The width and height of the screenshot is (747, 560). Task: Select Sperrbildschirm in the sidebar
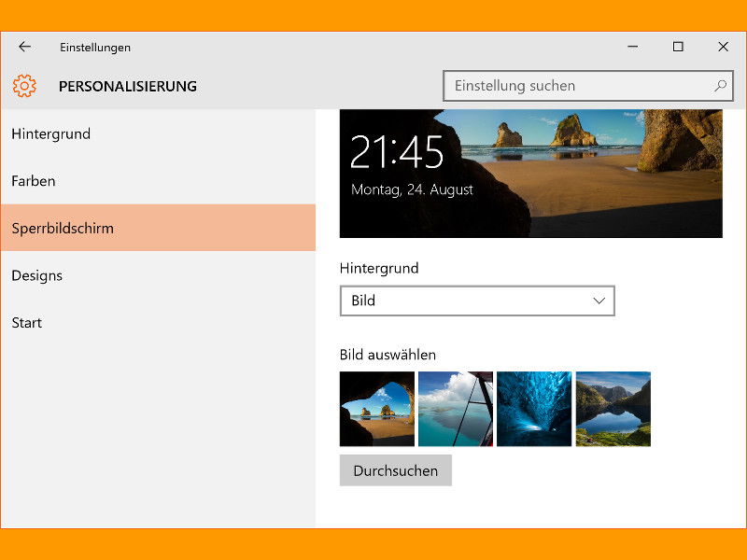[158, 228]
